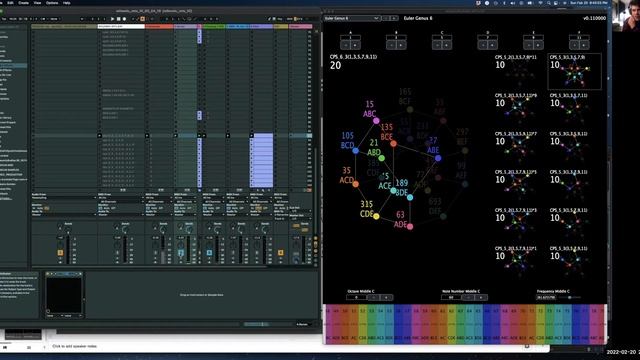640x360 pixels.
Task: Click the pink Master track header
Action: coord(300,27)
